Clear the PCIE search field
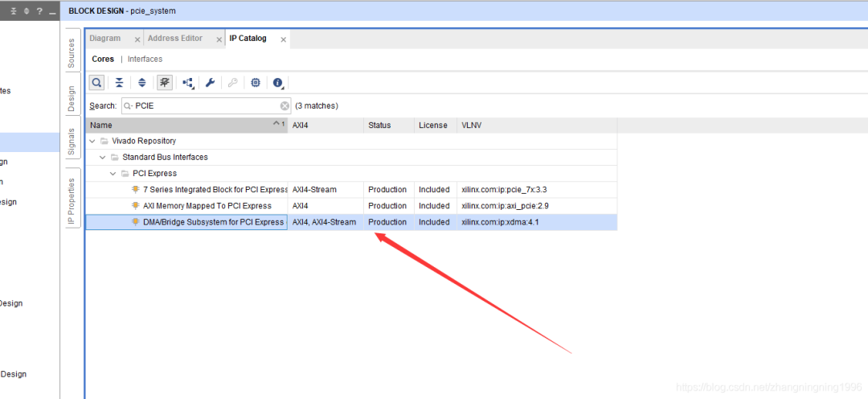This screenshot has width=868, height=399. pyautogui.click(x=285, y=105)
